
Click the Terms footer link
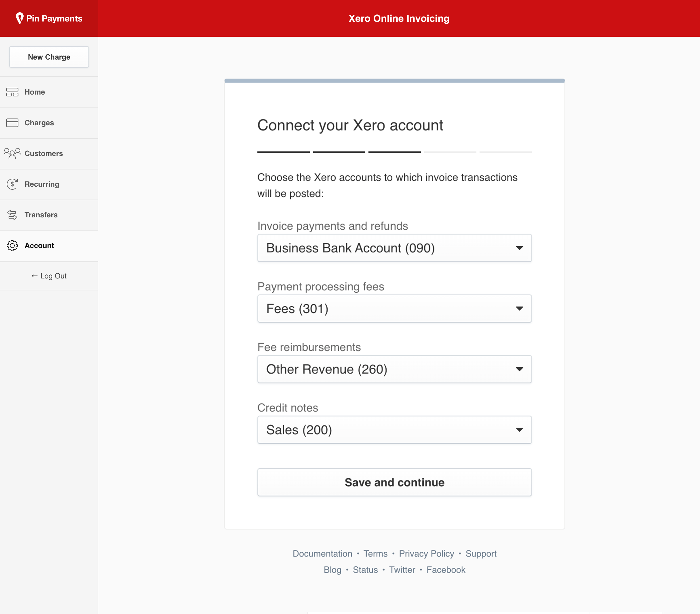click(x=375, y=554)
